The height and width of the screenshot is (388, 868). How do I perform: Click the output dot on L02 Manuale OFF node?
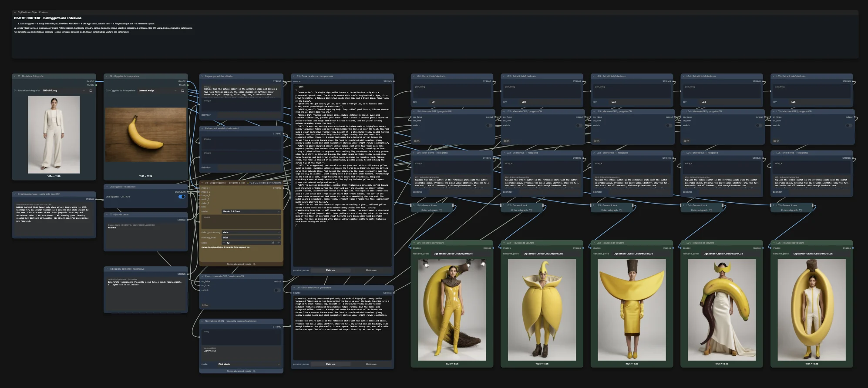pos(585,117)
